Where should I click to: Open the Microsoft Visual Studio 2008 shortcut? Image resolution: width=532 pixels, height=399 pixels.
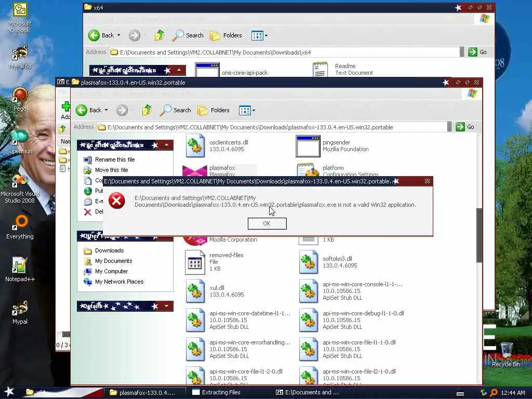(x=20, y=189)
